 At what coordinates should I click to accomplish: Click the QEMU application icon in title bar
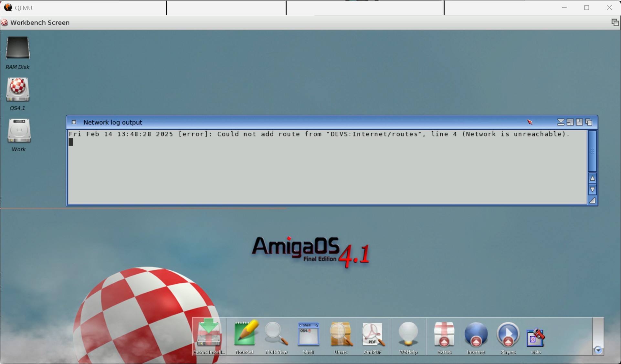8,7
